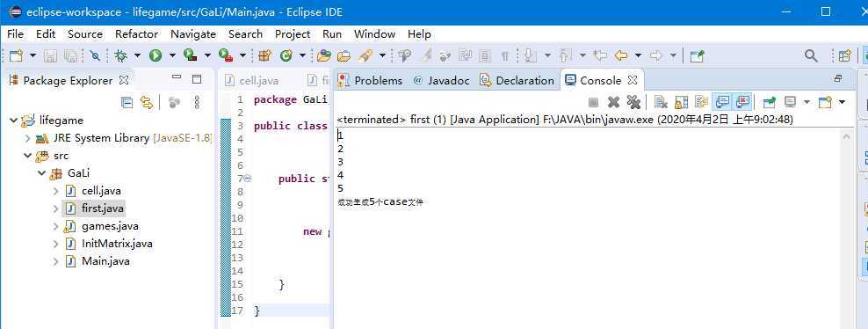Open the External Tools dropdown arrow
This screenshot has width=868, height=329.
coord(242,55)
